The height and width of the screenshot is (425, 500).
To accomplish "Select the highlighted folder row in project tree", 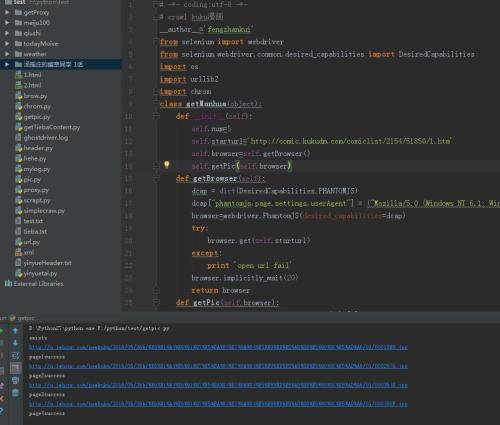I will point(61,64).
